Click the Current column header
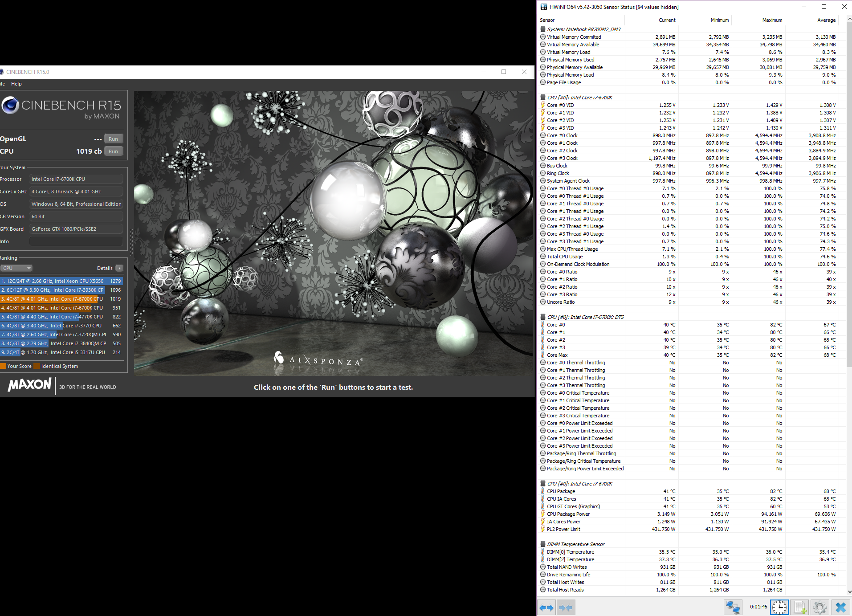This screenshot has height=616, width=852. point(667,20)
